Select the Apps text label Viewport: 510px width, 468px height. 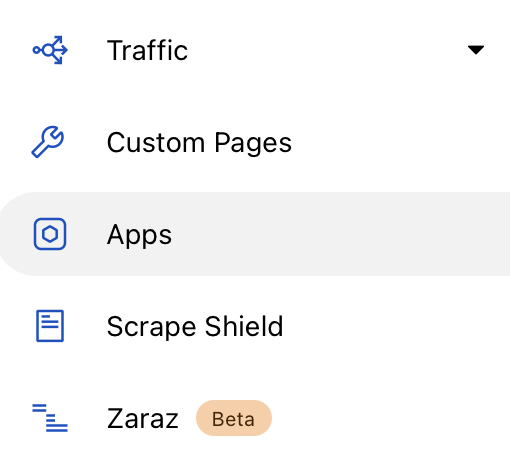pyautogui.click(x=139, y=235)
